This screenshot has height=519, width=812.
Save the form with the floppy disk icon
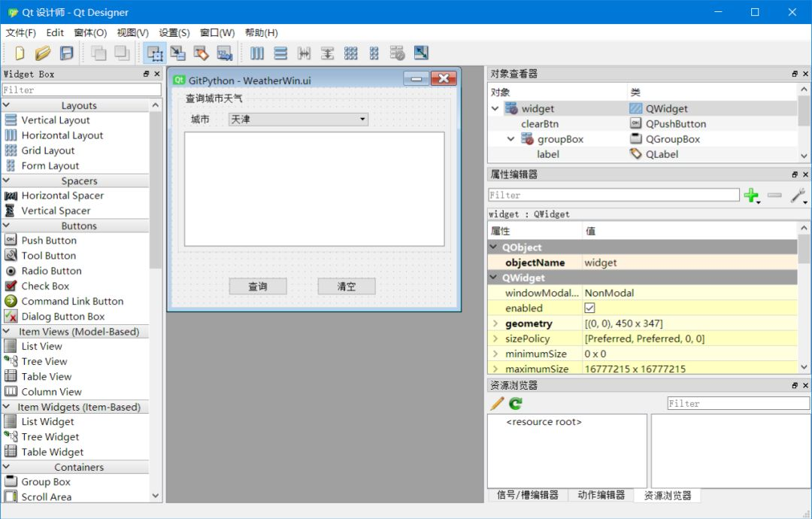click(x=66, y=53)
